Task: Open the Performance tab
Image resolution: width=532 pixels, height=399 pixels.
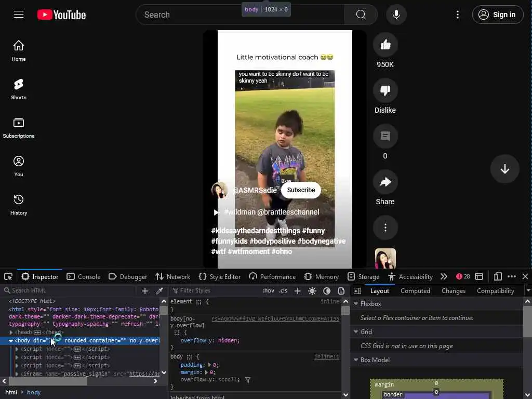Action: [x=272, y=276]
